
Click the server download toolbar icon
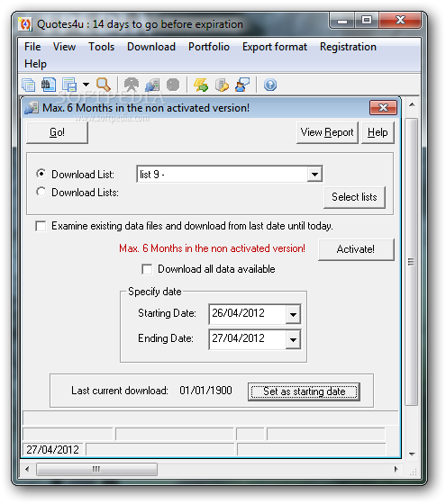(152, 85)
